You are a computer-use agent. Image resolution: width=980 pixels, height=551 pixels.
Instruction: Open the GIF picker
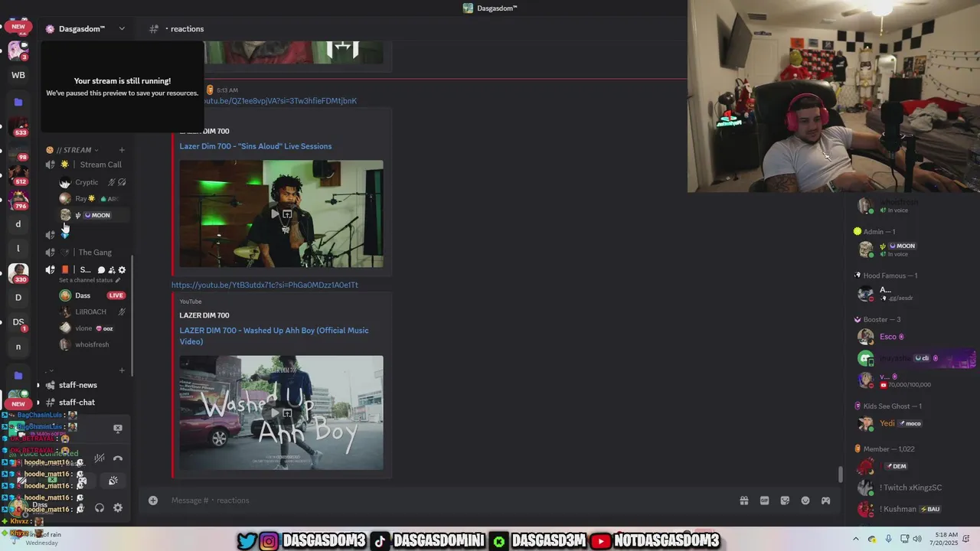(764, 500)
